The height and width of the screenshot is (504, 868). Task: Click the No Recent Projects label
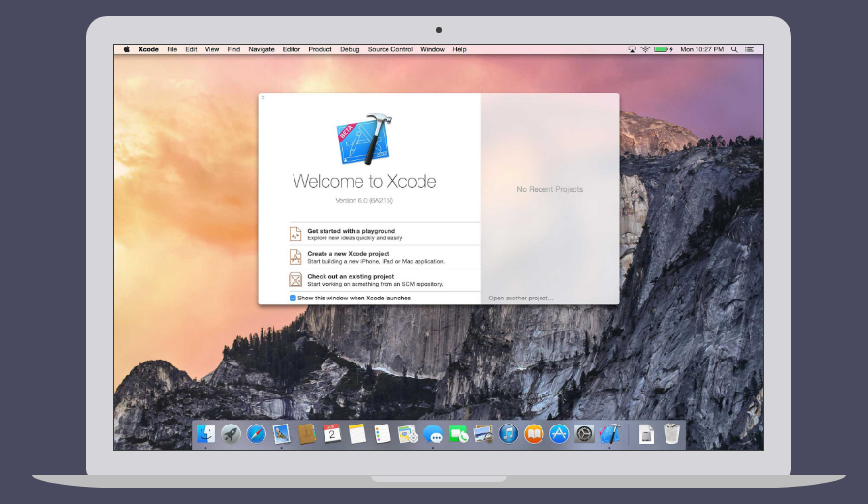pos(549,189)
